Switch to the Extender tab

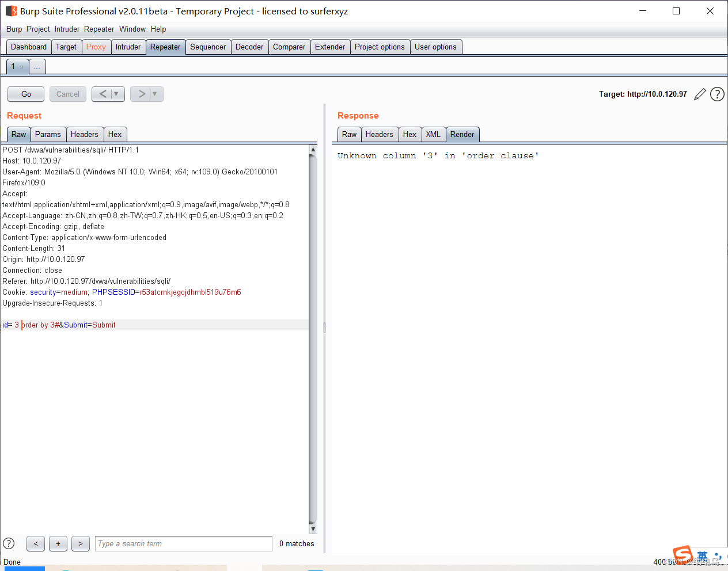pos(330,47)
